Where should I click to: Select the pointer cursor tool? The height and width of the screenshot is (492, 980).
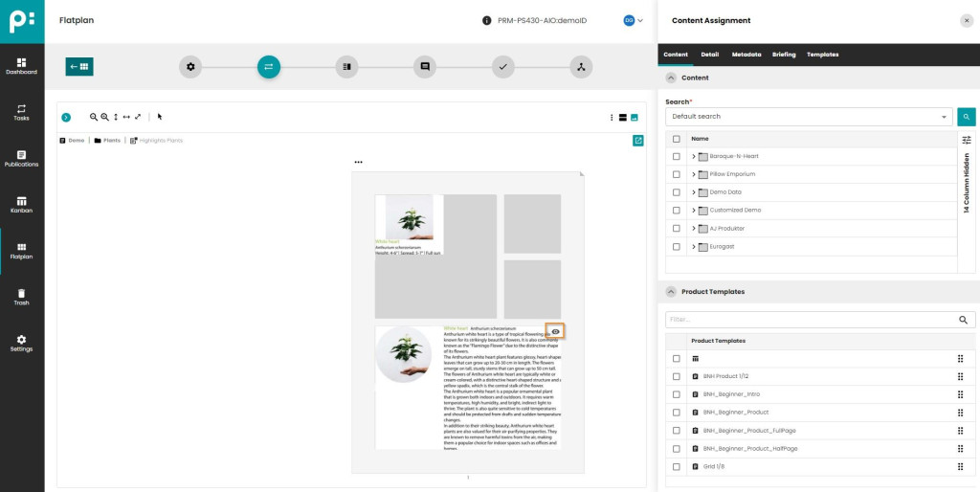click(160, 117)
